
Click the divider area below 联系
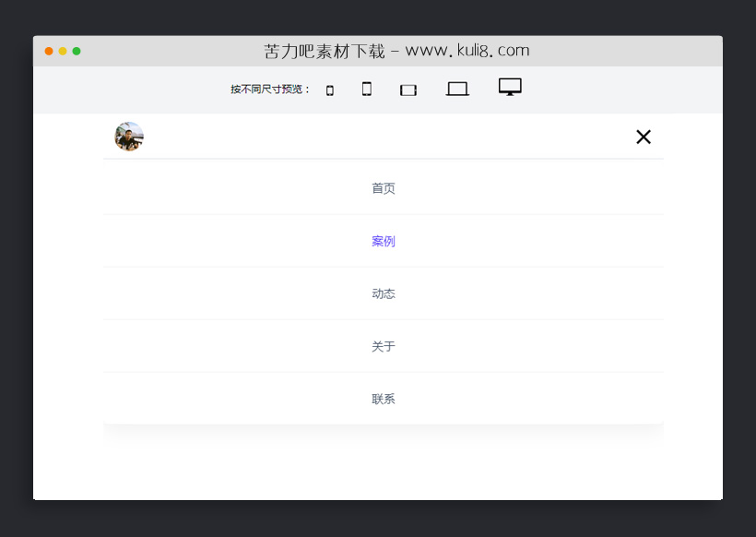384,427
